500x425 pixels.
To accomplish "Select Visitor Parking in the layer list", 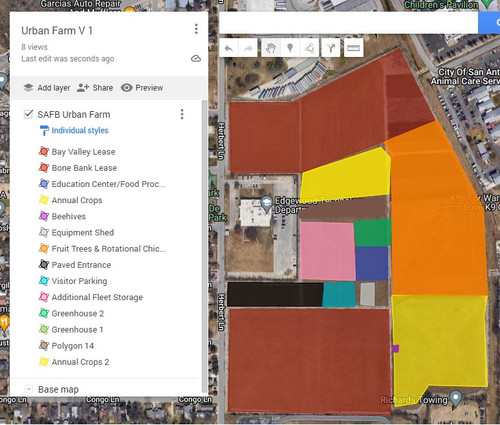I will coord(79,281).
